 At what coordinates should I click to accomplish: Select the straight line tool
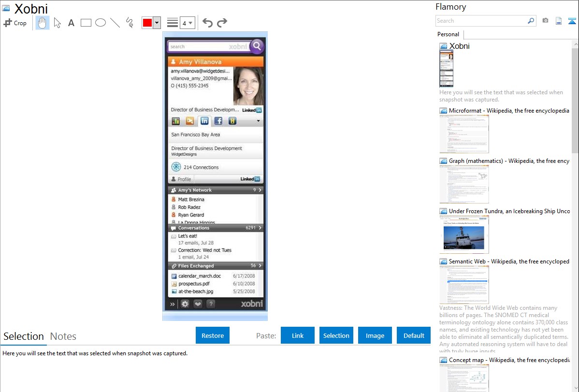115,23
